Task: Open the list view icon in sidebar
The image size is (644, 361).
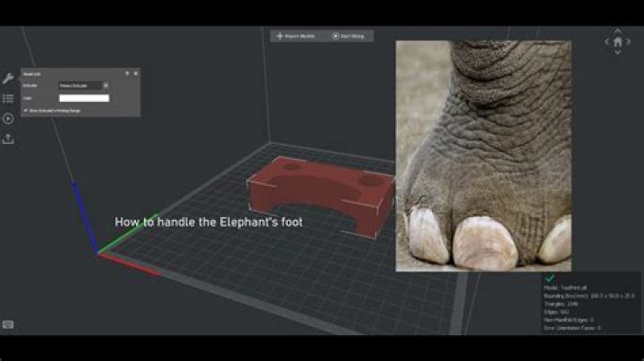Action: 8,98
